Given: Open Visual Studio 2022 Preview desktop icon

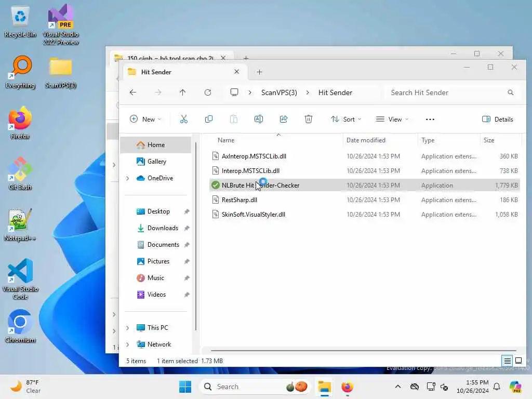Looking at the screenshot, I should point(61,24).
